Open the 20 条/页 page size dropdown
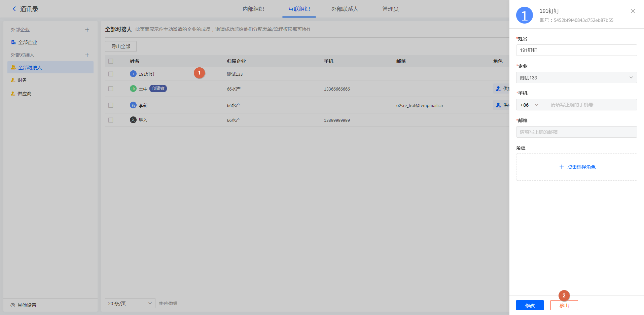This screenshot has width=644, height=315. pyautogui.click(x=130, y=304)
